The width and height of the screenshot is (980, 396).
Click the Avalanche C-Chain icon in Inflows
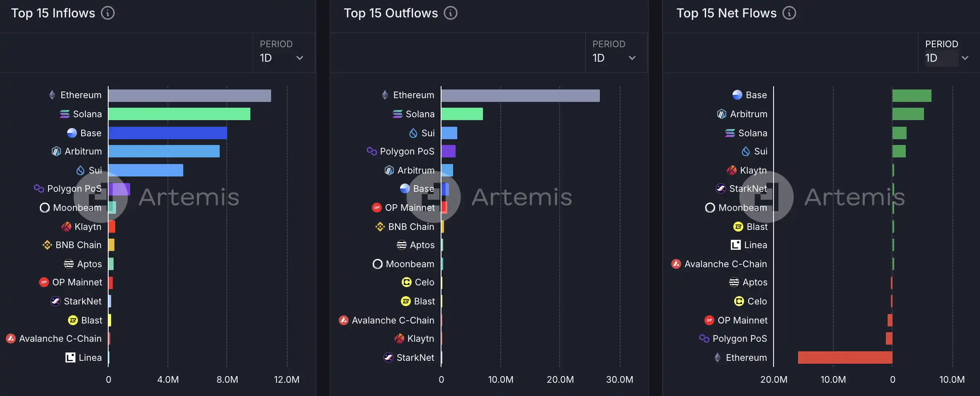click(x=11, y=339)
